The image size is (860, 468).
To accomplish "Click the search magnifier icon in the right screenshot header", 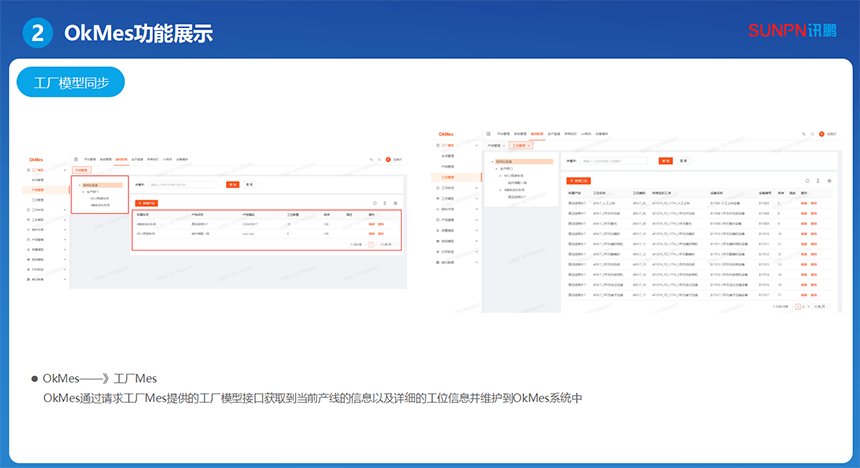I will click(801, 133).
